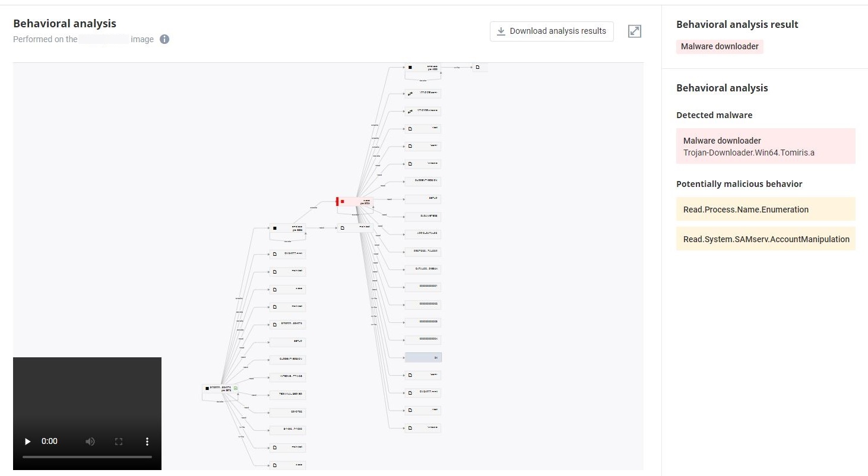Click the topmost cmd.exe process node
Viewport: 868px width, 476px height.
coord(423,68)
